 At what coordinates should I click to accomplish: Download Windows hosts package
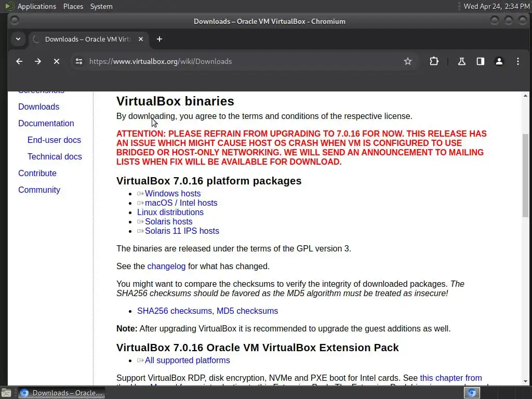(x=172, y=193)
